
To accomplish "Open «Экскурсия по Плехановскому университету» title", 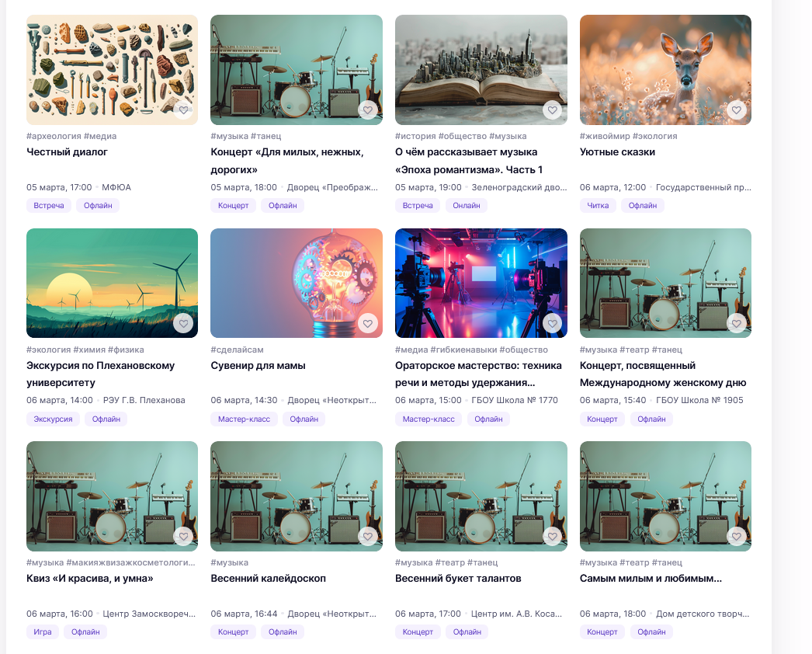I will pos(100,374).
